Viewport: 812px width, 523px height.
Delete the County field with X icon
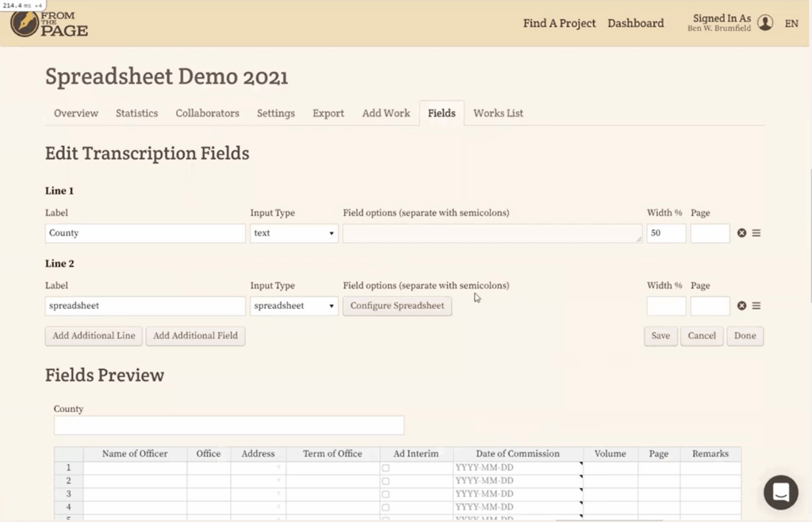741,233
